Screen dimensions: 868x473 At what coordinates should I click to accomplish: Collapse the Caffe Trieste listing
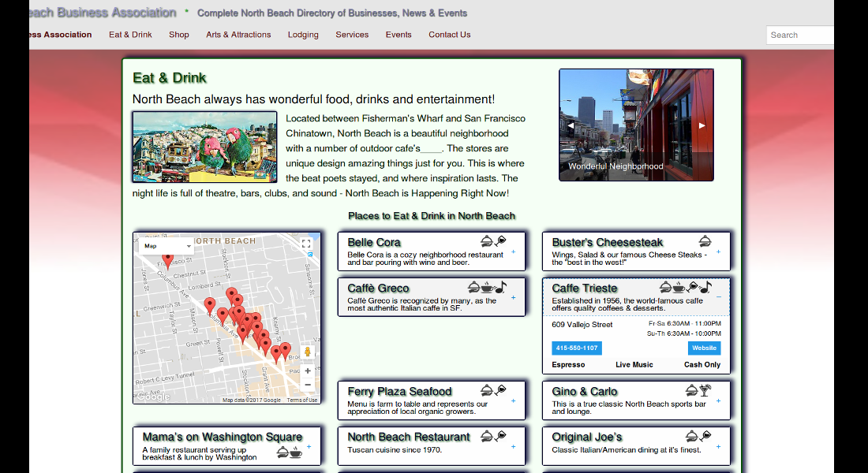[718, 297]
